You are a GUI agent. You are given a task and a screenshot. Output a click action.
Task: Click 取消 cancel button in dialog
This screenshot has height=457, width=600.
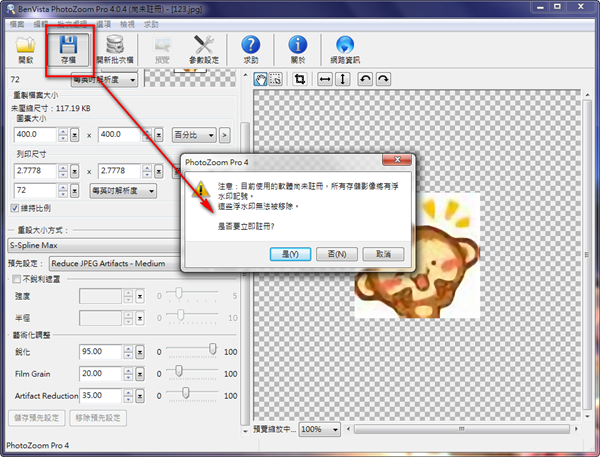pyautogui.click(x=383, y=254)
